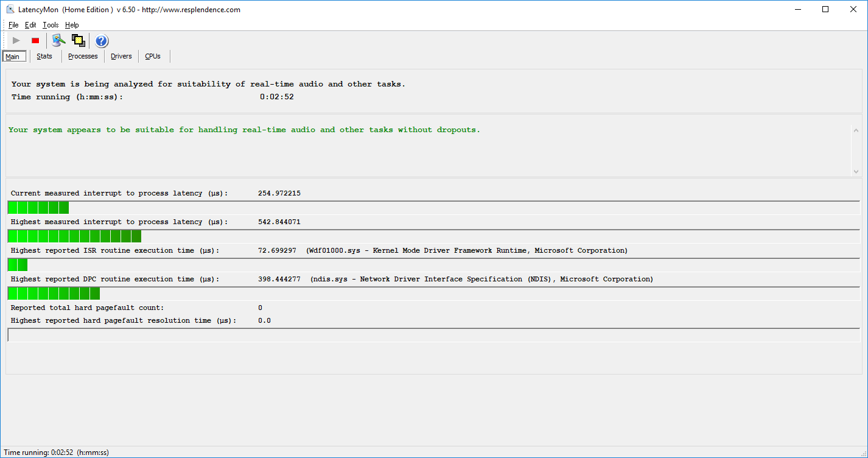Click the LatencyMon title bar app icon
Screen dimensions: 868x458
pos(10,9)
